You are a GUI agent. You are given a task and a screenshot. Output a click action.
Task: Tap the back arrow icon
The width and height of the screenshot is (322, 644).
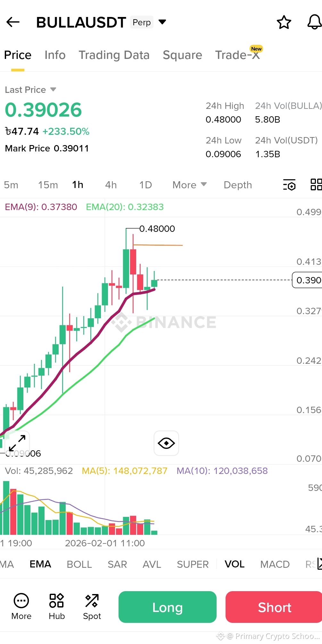(13, 22)
